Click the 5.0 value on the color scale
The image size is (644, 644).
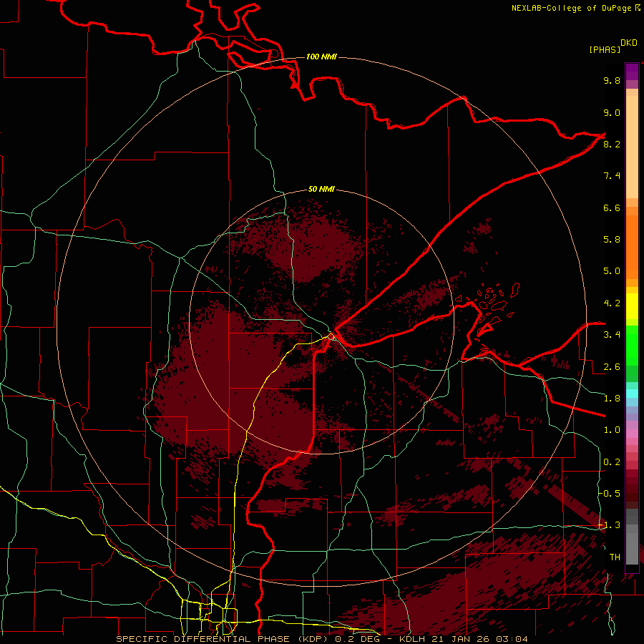tap(612, 271)
